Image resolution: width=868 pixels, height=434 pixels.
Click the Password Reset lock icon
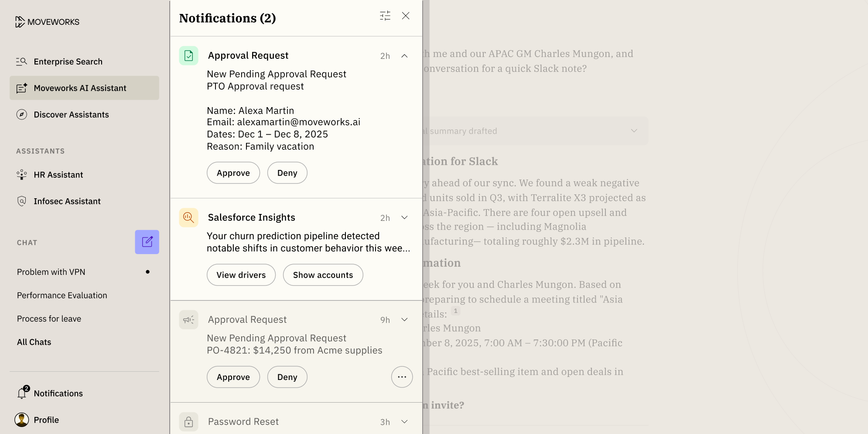coord(188,422)
